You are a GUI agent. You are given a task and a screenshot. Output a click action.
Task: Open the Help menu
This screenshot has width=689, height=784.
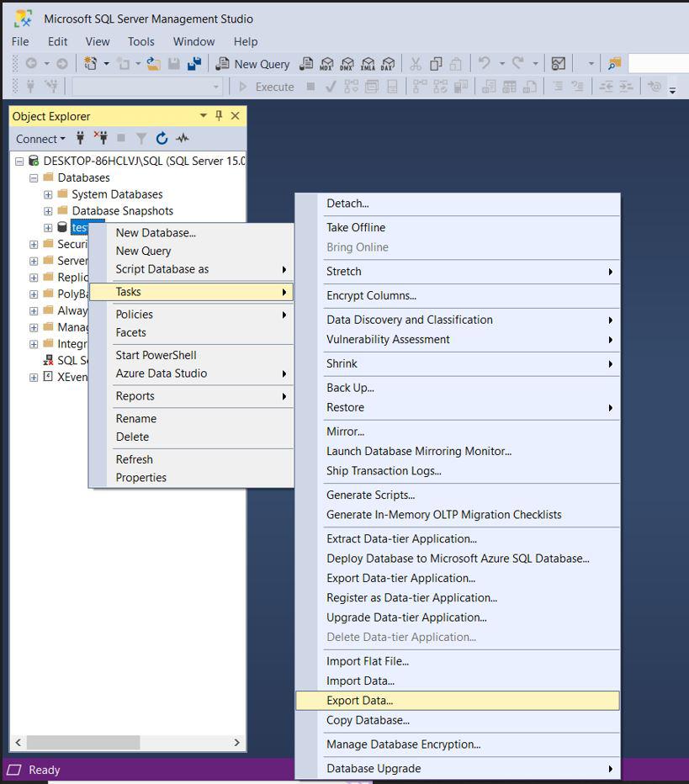(246, 41)
